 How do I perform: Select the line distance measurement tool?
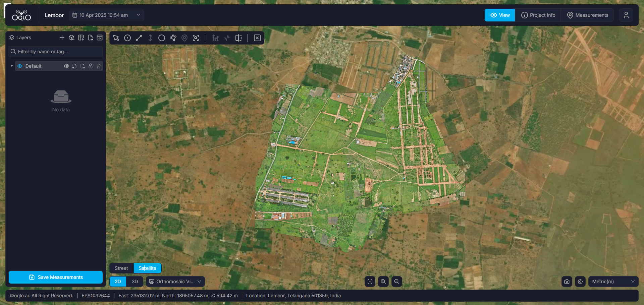pos(139,38)
